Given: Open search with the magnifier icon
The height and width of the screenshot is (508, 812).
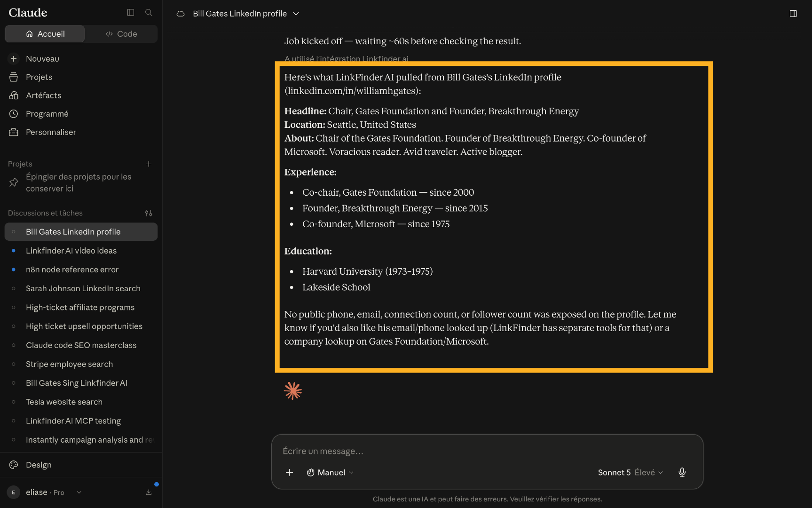Looking at the screenshot, I should point(149,13).
